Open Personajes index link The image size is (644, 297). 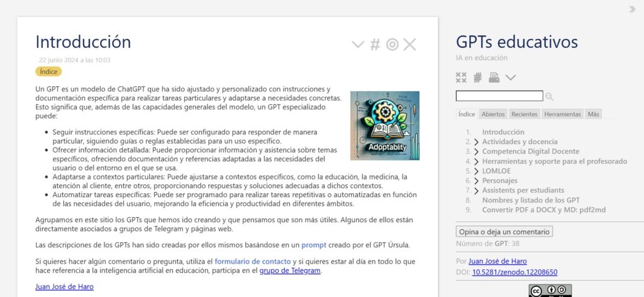500,181
